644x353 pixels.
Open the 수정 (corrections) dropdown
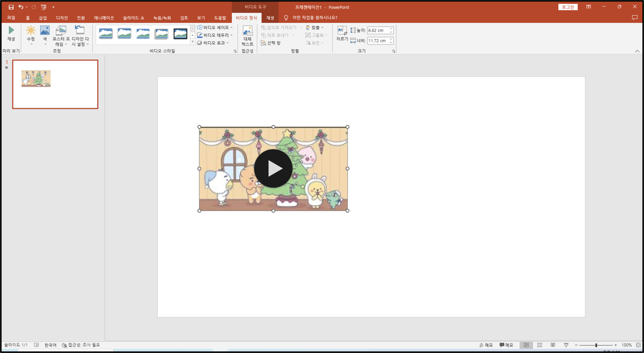(x=31, y=36)
